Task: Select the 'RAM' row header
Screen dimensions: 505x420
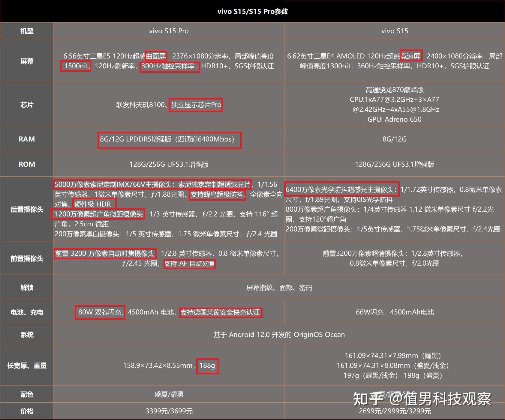Action: click(27, 139)
